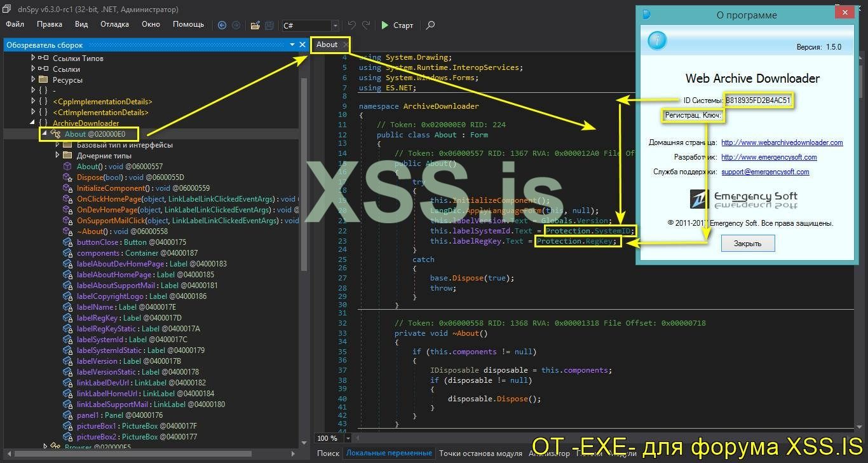Click the InitializeComponent method icon

click(67, 188)
